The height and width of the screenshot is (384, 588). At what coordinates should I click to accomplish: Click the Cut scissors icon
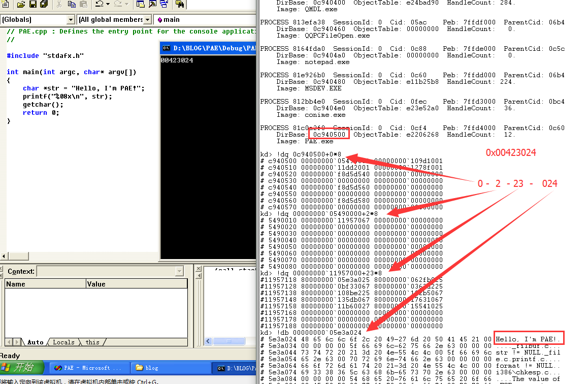point(59,4)
